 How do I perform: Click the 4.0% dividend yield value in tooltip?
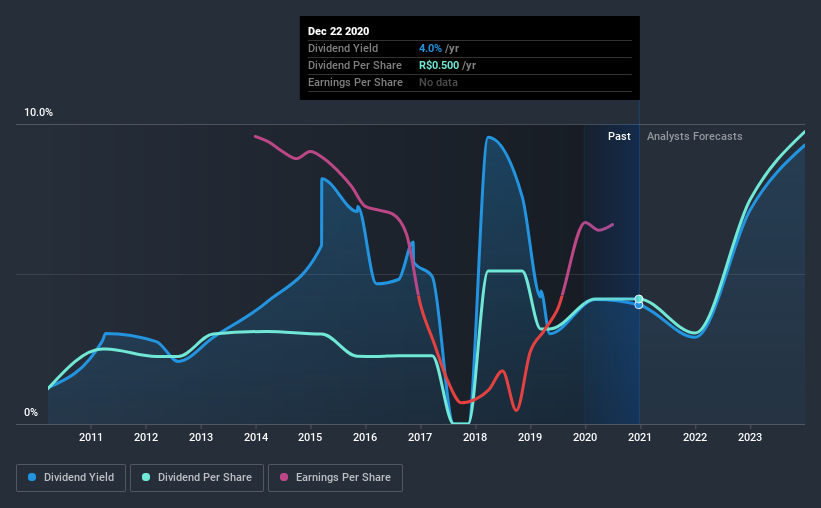(430, 48)
